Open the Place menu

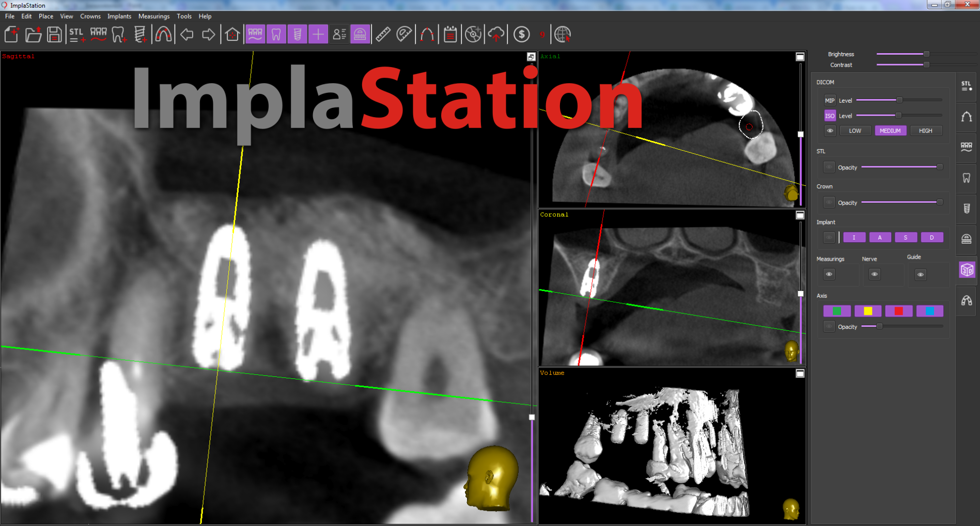click(46, 17)
